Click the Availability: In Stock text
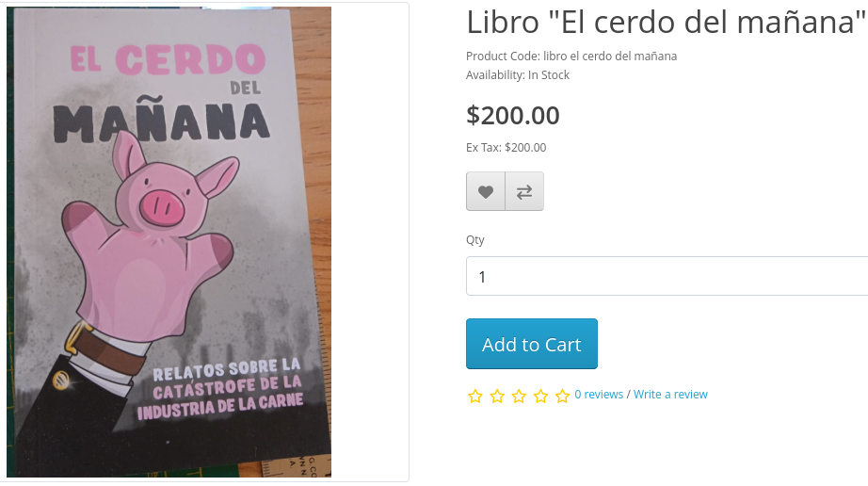This screenshot has width=868, height=486. pyautogui.click(x=518, y=74)
